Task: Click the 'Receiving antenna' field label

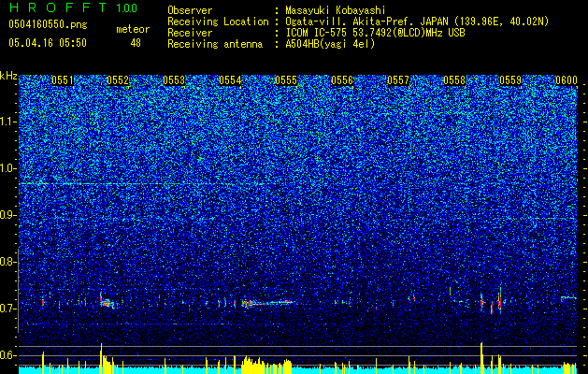Action: (x=215, y=44)
